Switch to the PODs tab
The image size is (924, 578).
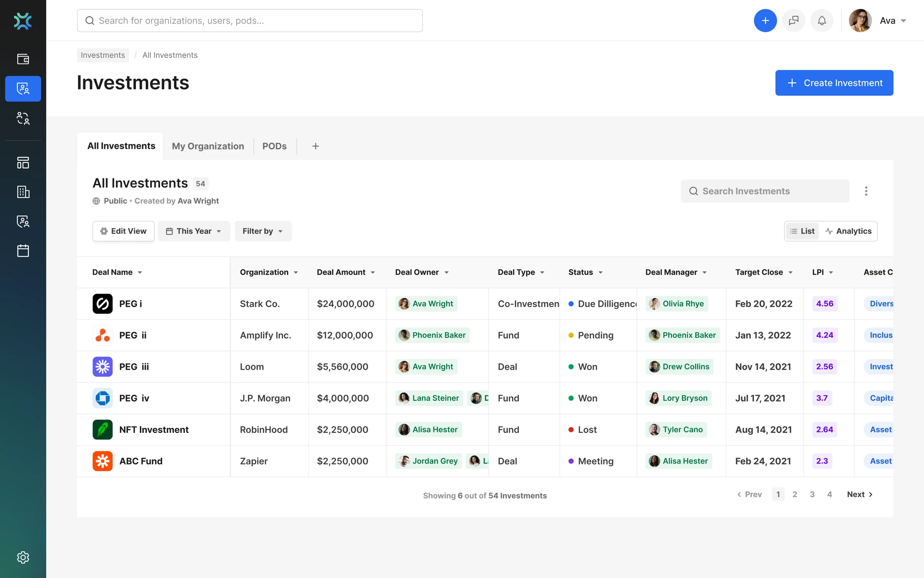275,146
